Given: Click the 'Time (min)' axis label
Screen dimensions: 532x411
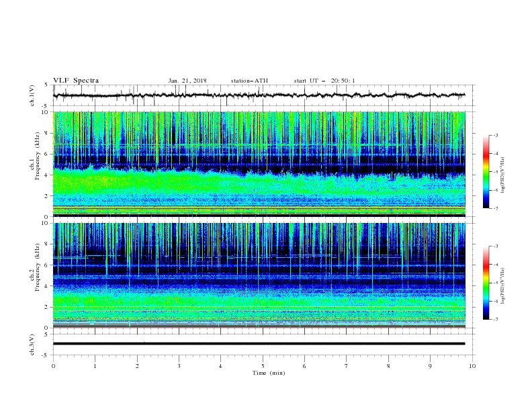Looking at the screenshot, I should coord(269,373).
